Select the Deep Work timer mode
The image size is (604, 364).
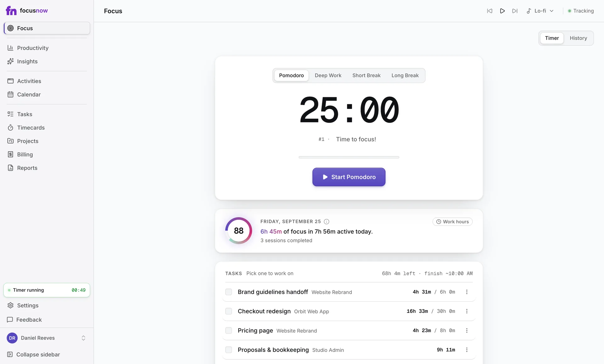(x=328, y=76)
